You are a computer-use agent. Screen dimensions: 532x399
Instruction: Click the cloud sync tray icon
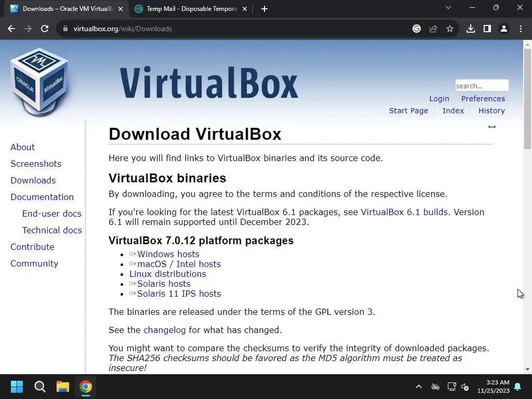pyautogui.click(x=435, y=387)
